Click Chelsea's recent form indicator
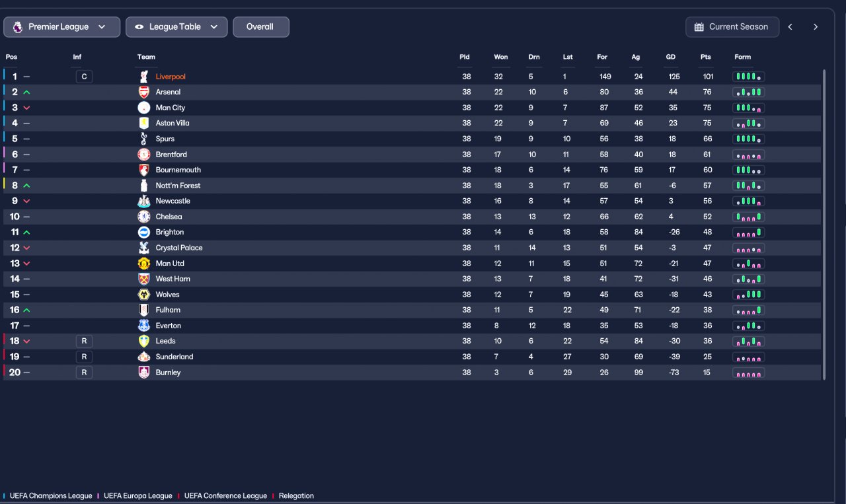846x504 pixels. click(749, 217)
